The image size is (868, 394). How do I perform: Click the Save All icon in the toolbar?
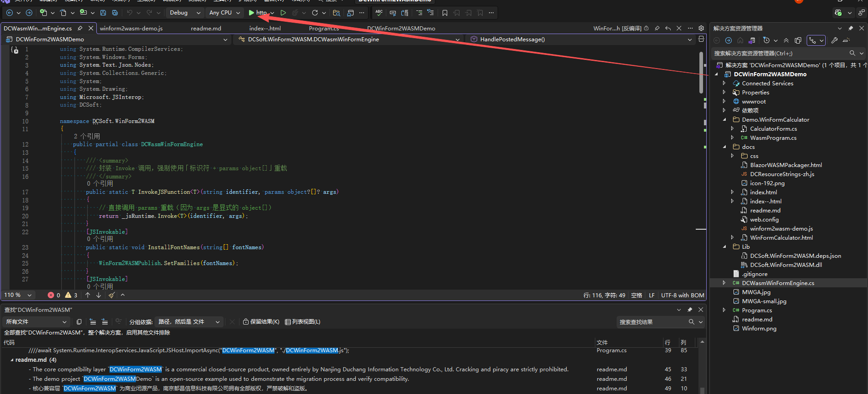[x=115, y=13]
